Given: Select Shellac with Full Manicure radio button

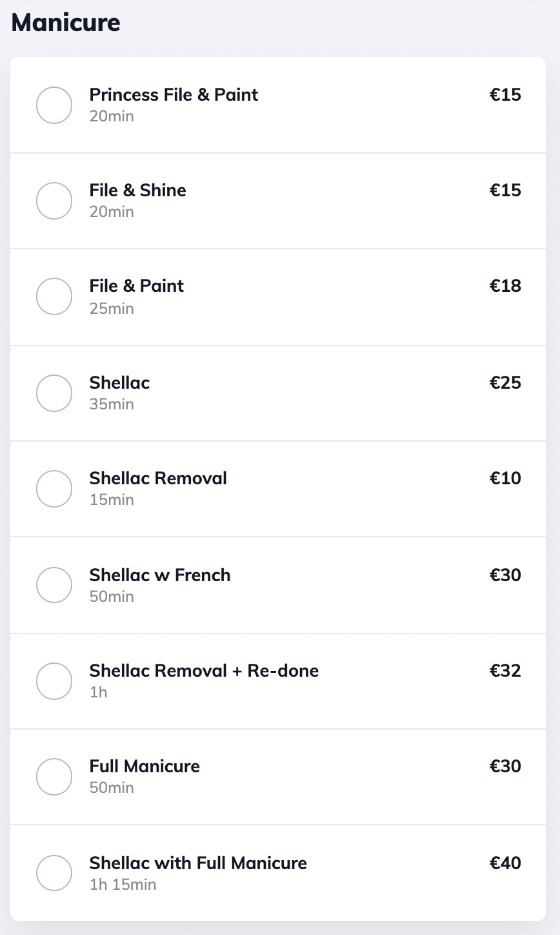Looking at the screenshot, I should click(x=54, y=873).
